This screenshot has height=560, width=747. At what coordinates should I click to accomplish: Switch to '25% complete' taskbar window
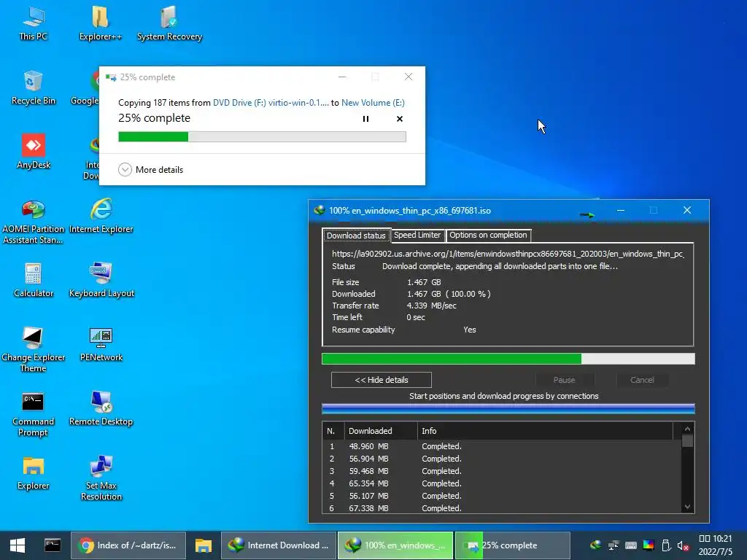point(513,545)
